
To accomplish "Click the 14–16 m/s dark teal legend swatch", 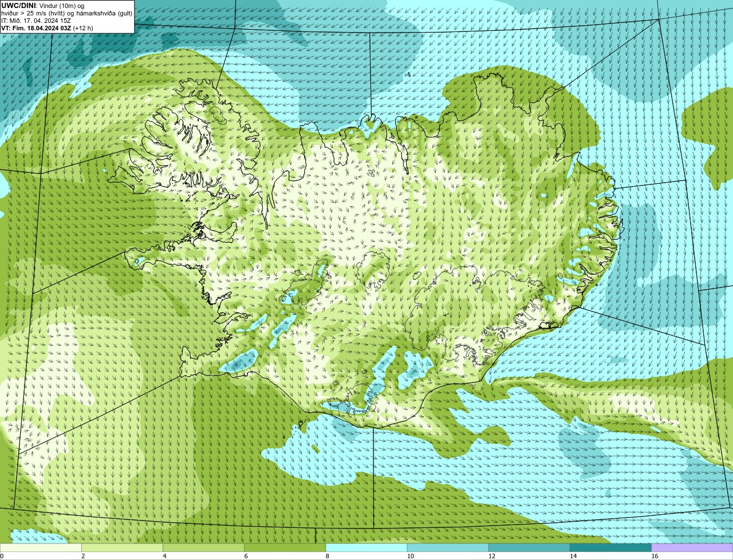I will 611,547.
